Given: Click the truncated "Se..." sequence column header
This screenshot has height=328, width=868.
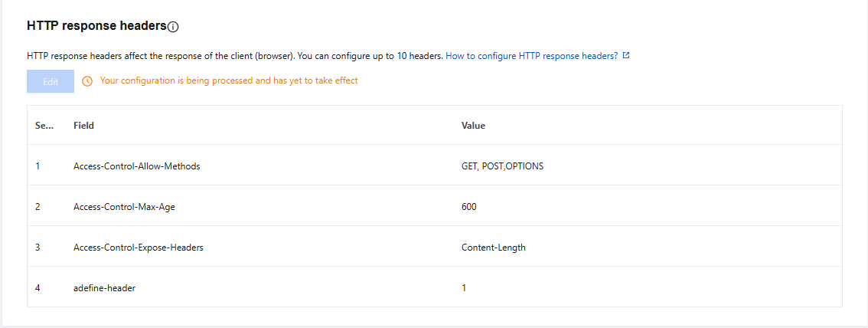Looking at the screenshot, I should [44, 126].
